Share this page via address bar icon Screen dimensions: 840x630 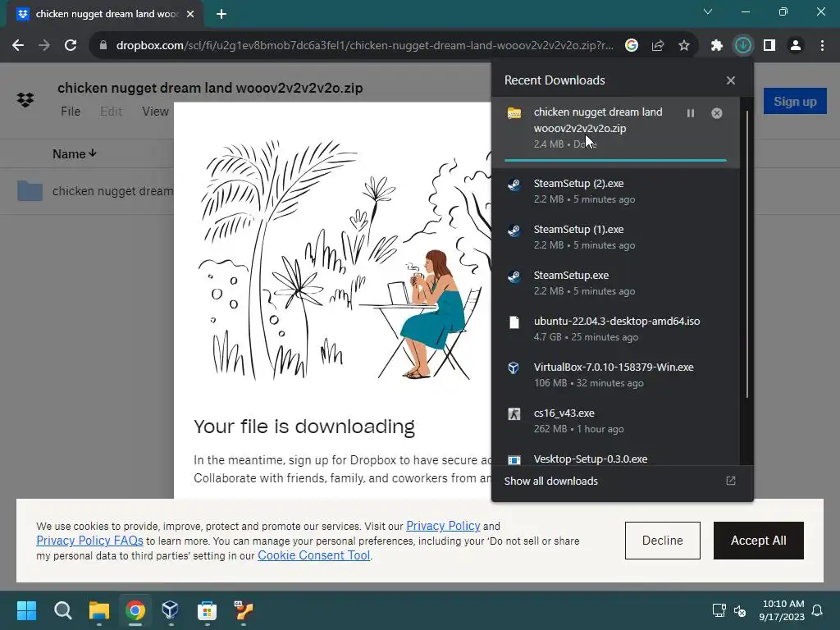pos(658,46)
